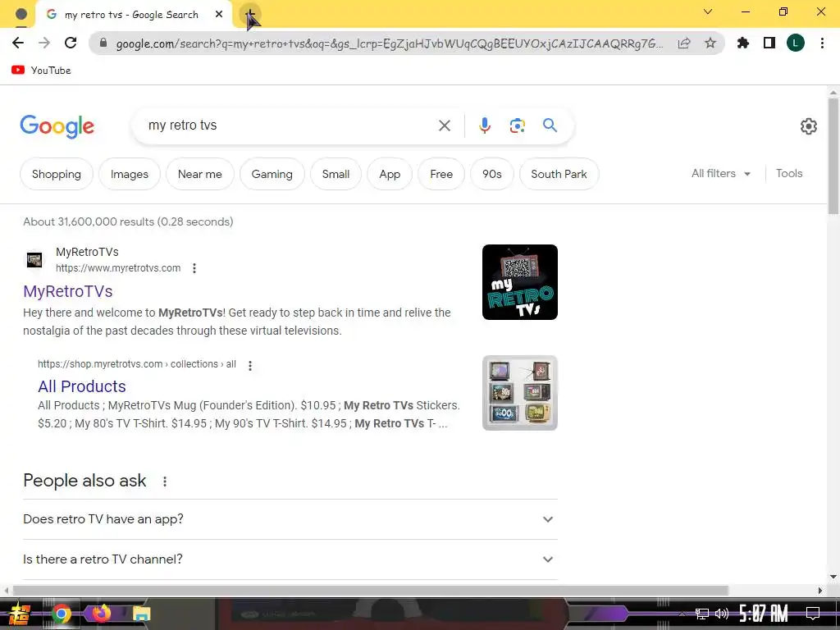
Task: Click the vertical scrollbar down arrow
Action: coord(833,577)
